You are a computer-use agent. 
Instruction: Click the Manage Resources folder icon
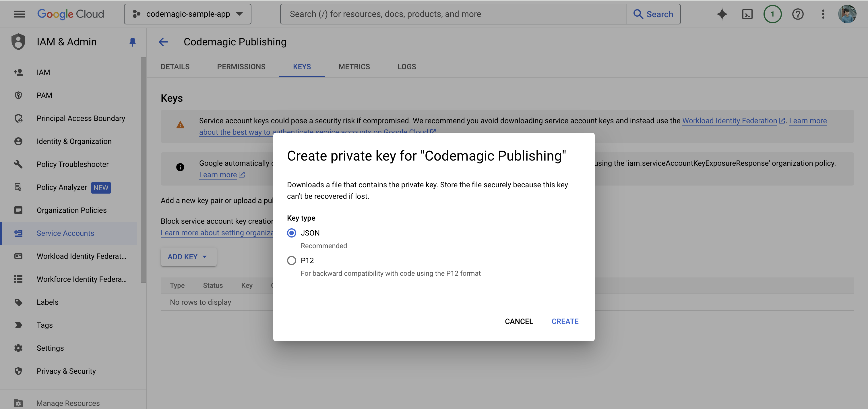(18, 403)
